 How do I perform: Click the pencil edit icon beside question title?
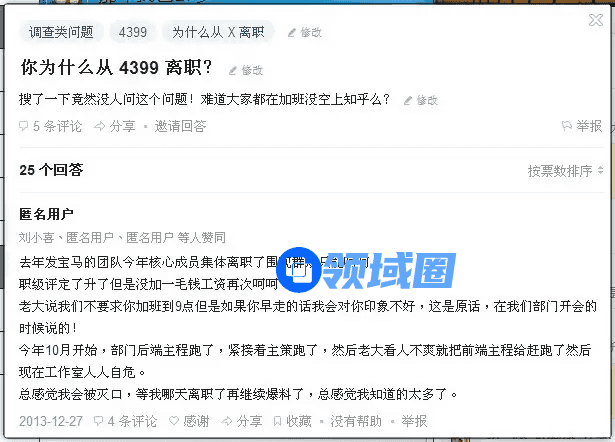(x=233, y=71)
